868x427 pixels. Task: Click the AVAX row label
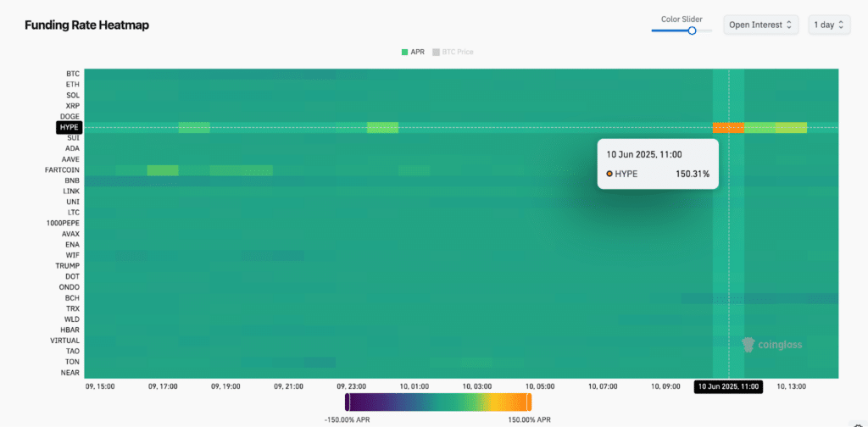(71, 234)
